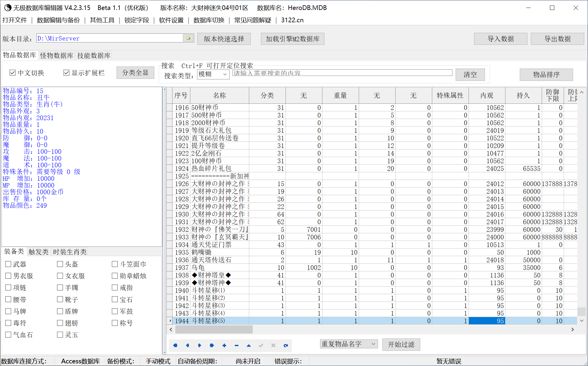Click the scroll-up arrow of the table
Image resolution: width=588 pixels, height=366 pixels.
pyautogui.click(x=582, y=92)
